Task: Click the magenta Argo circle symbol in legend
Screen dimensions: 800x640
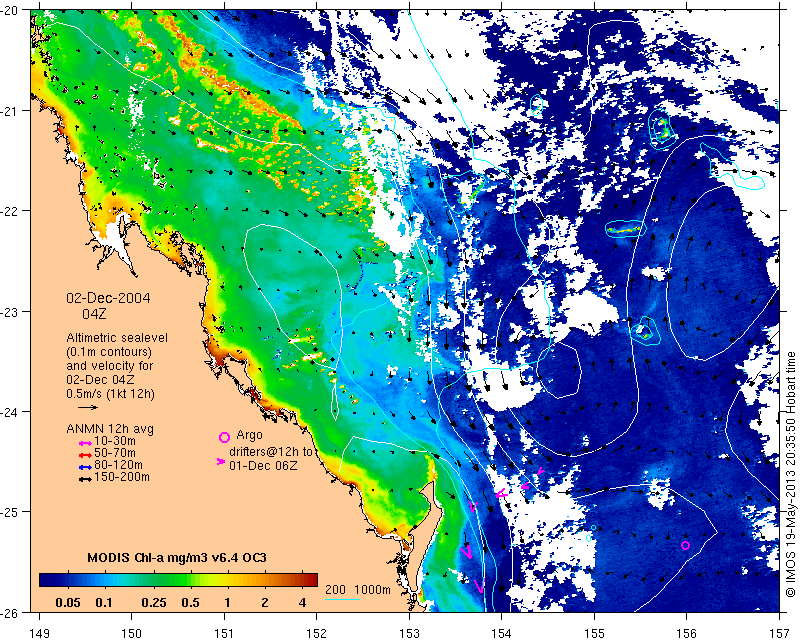Action: 224,437
